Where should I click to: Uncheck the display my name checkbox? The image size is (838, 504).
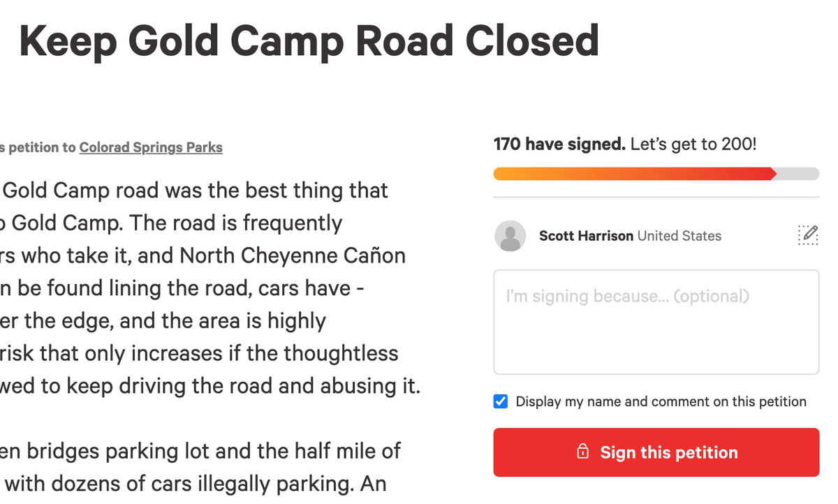tap(501, 401)
